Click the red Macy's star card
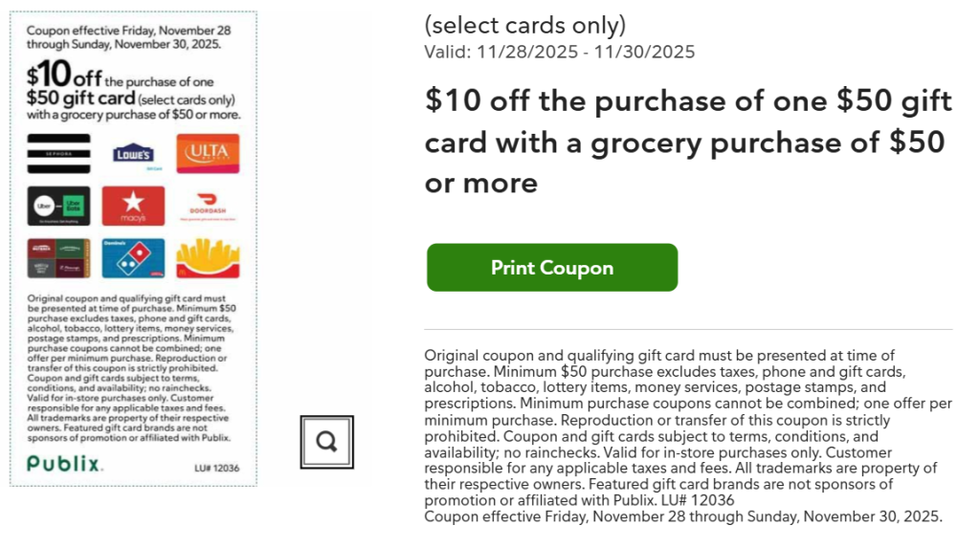 pyautogui.click(x=133, y=206)
